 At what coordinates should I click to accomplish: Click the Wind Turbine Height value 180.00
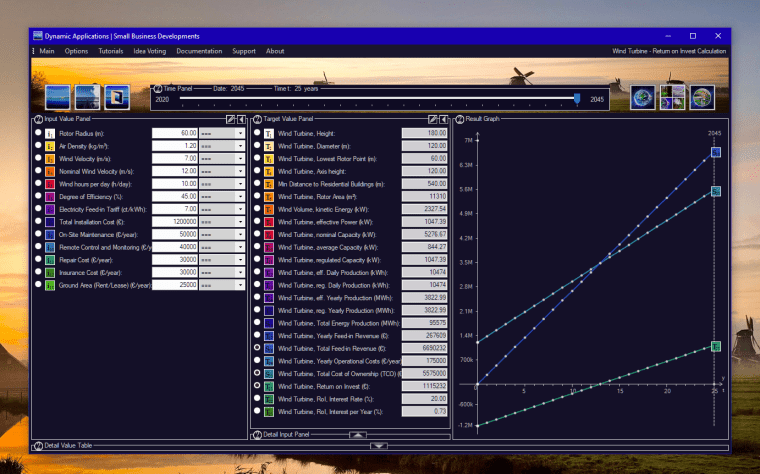pos(425,133)
